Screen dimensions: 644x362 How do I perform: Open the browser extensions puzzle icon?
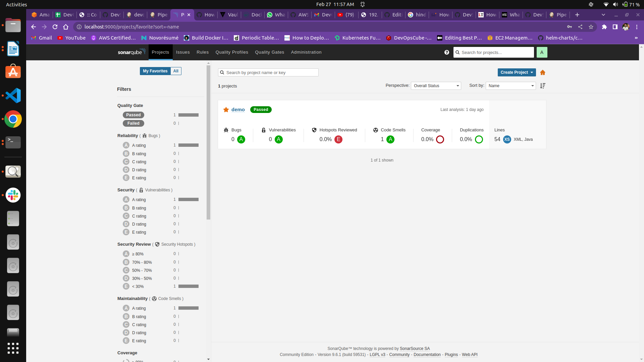pos(604,27)
